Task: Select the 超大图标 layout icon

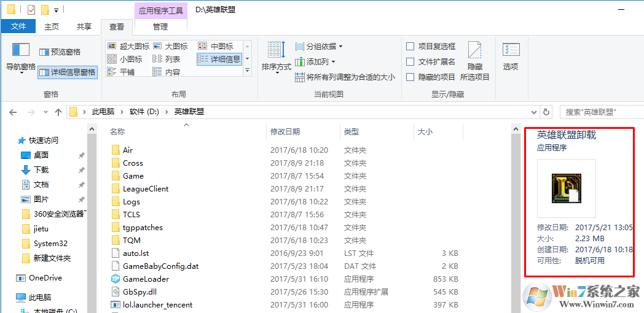Action: 128,47
